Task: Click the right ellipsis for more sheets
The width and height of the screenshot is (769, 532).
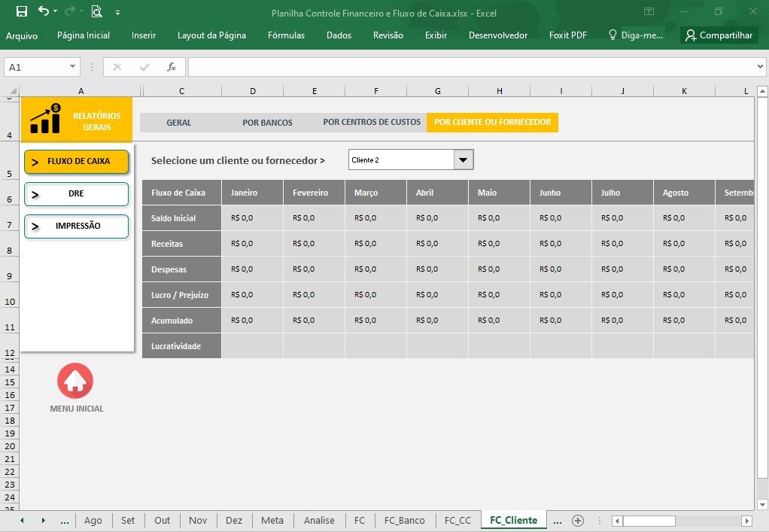Action: tap(557, 521)
